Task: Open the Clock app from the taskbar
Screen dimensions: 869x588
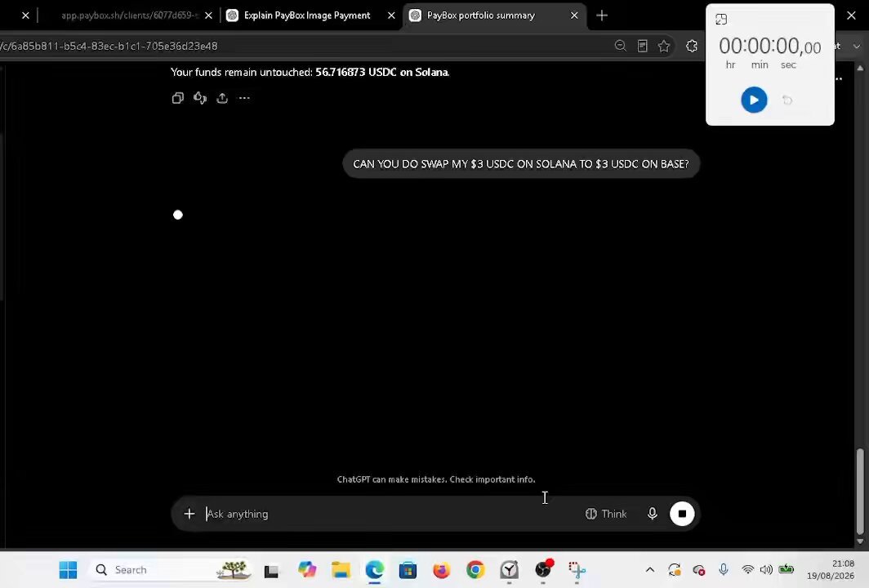Action: [509, 570]
